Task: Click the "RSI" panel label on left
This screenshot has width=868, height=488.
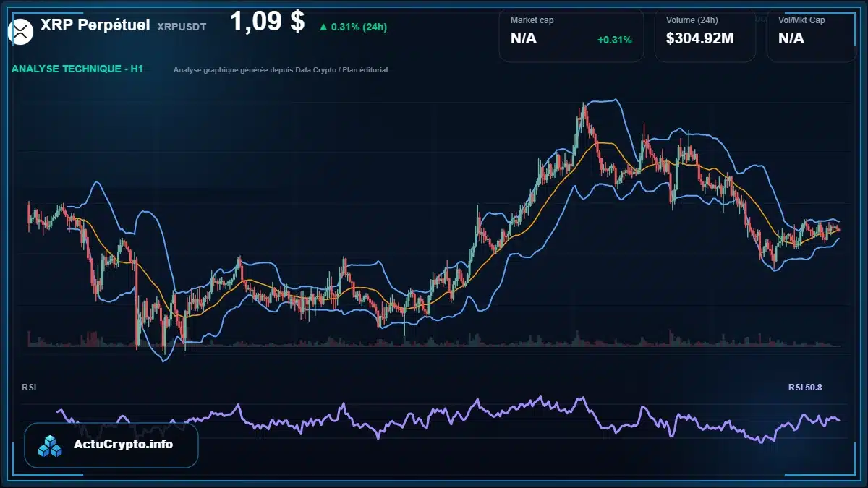Action: click(30, 388)
